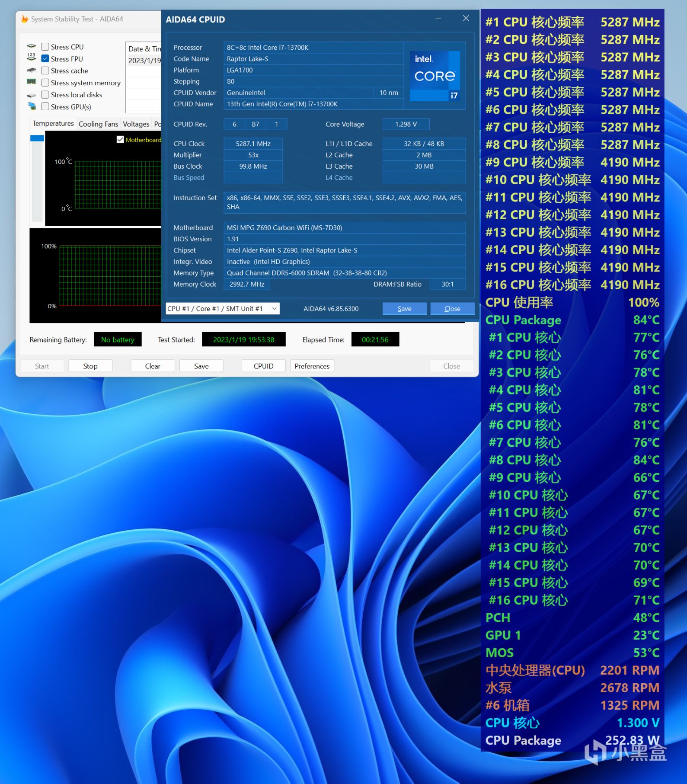Image resolution: width=687 pixels, height=784 pixels.
Task: Click the Stress cache chip icon
Action: 32,70
